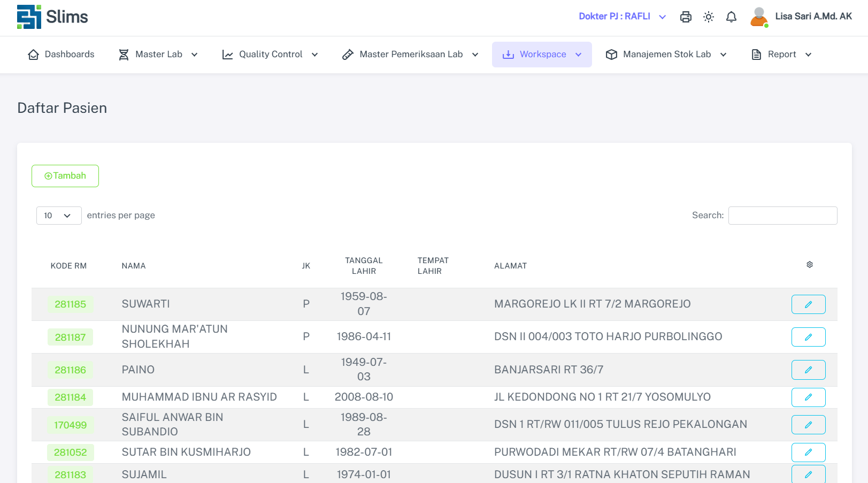Open the table column settings gear
The height and width of the screenshot is (483, 868).
809,265
